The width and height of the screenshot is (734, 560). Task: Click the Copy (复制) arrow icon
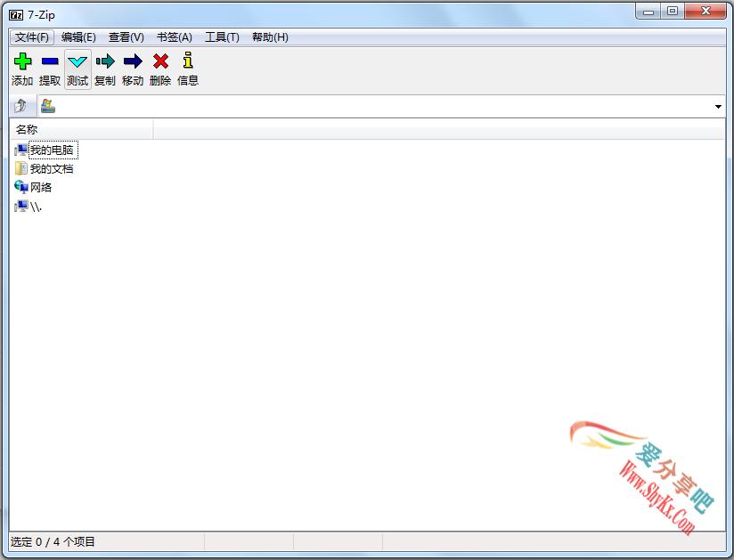tap(105, 61)
